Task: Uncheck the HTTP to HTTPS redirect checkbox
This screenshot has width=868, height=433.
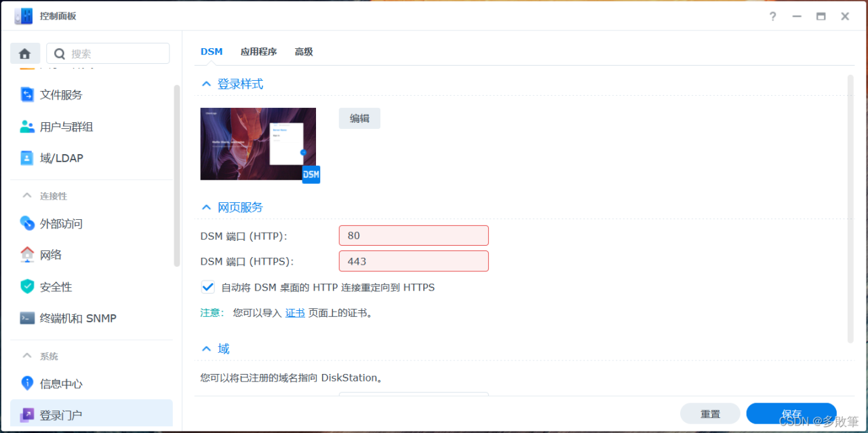Action: 208,287
